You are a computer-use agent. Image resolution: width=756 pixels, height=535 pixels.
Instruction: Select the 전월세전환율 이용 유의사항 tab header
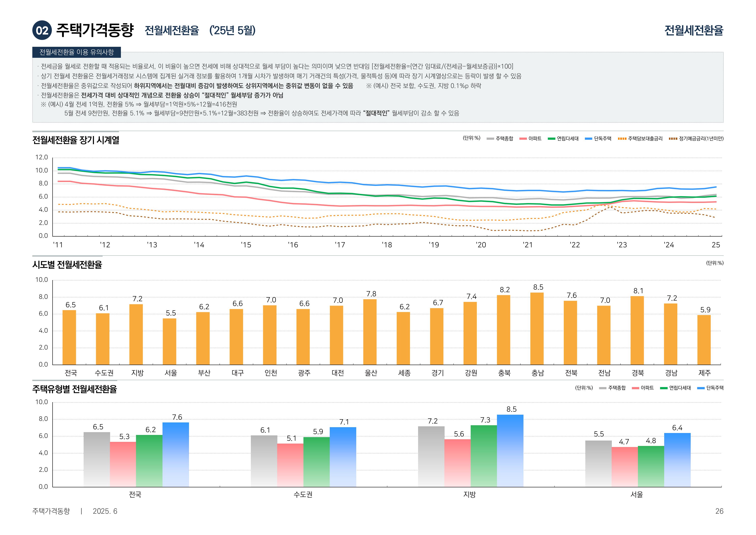click(x=76, y=52)
